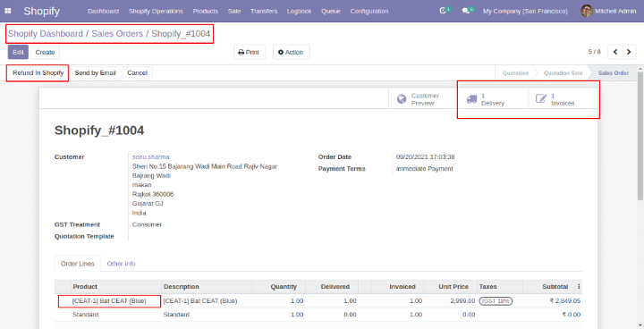Click the Invoices pencil-edit icon
The width and height of the screenshot is (644, 329).
[x=541, y=98]
